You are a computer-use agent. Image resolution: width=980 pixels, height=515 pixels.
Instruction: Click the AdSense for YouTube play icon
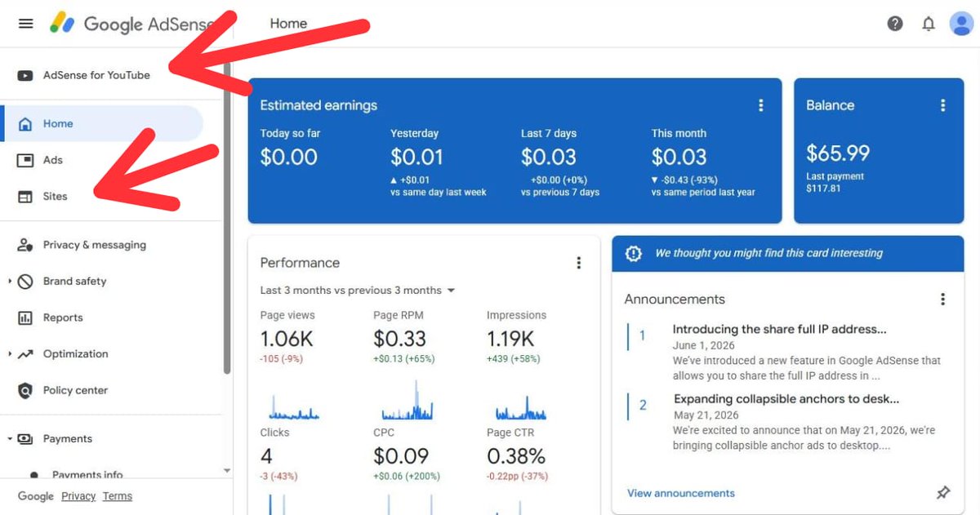(x=25, y=75)
